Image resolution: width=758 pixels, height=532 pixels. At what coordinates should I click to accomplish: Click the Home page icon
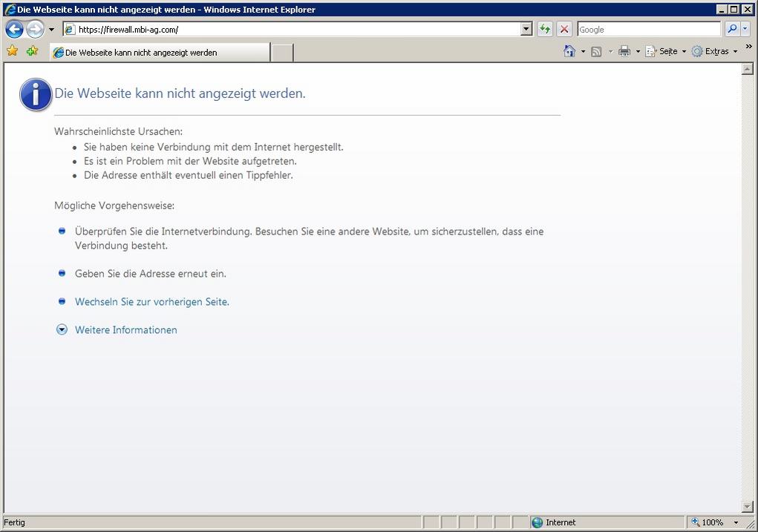569,50
